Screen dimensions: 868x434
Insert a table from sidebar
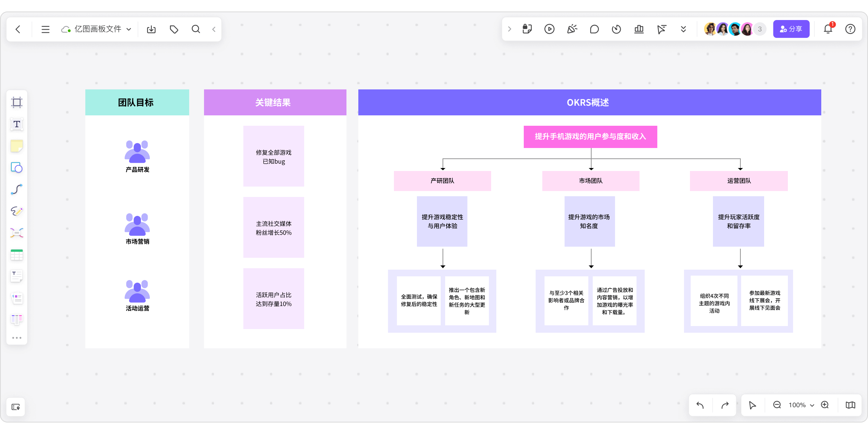[17, 255]
